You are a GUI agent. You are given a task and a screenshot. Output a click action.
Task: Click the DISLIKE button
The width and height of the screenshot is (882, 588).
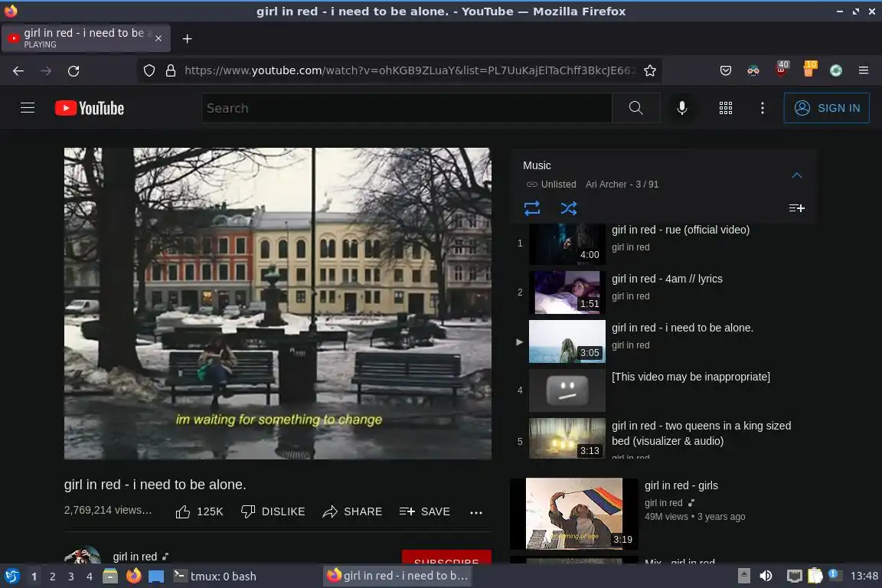pos(273,511)
